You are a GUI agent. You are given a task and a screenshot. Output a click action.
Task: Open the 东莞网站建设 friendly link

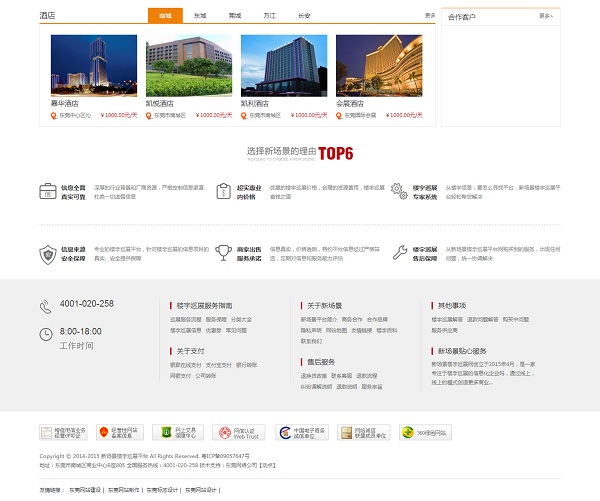point(85,490)
